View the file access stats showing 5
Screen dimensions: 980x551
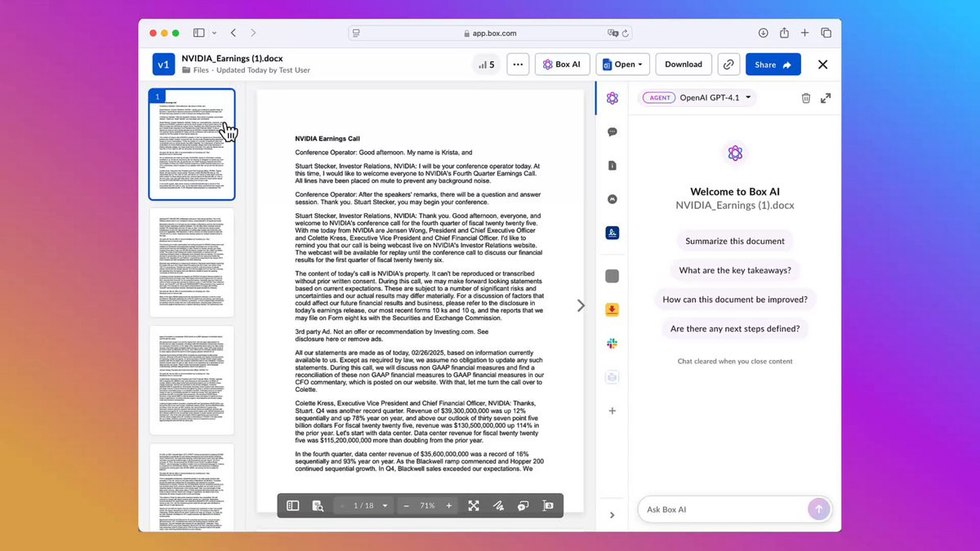pyautogui.click(x=487, y=64)
